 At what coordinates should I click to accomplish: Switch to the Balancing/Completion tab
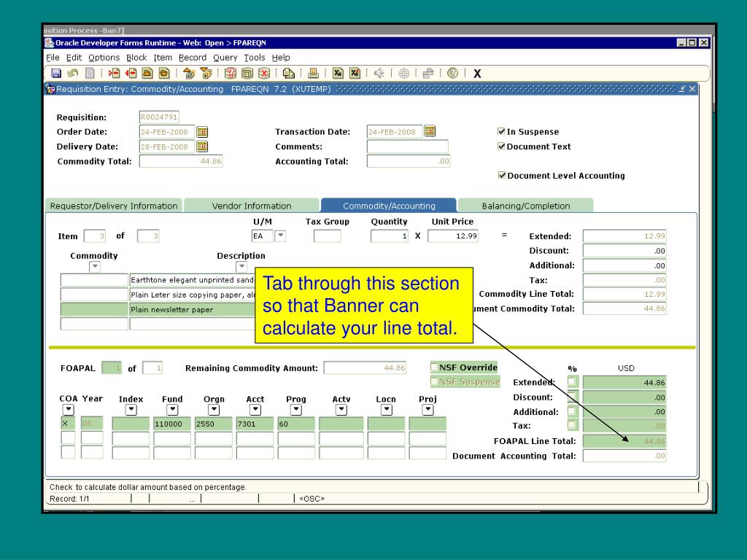[x=525, y=206]
